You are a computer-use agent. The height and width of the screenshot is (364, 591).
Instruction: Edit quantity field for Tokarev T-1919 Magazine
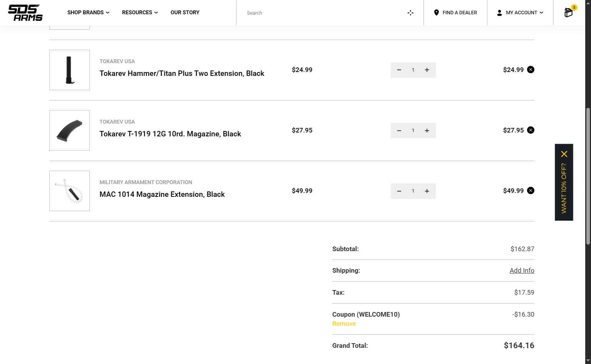click(x=413, y=131)
